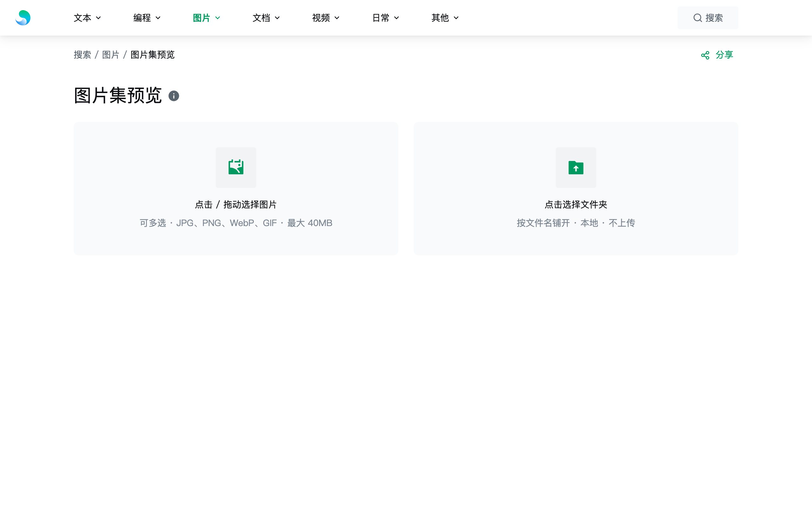Click the text 可多选 · JPG、PNG、WebP、GIF · 最大 40MB
Viewport: 812px width, 508px height.
point(236,223)
